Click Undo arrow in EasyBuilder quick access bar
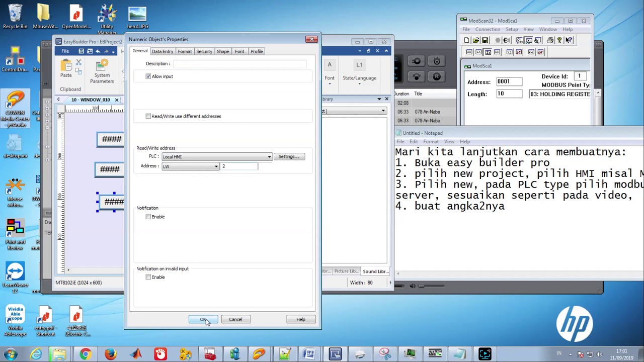The width and height of the screenshot is (644, 362). (x=98, y=51)
